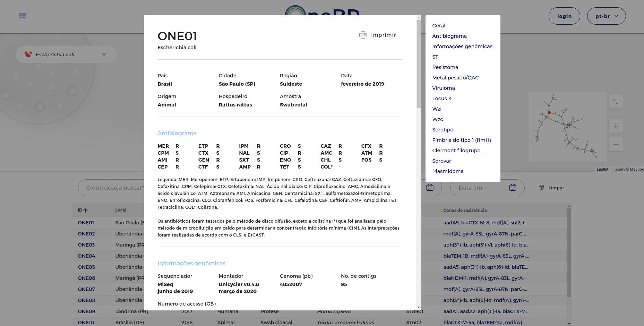Click the Leaflet attribution link

[602, 169]
